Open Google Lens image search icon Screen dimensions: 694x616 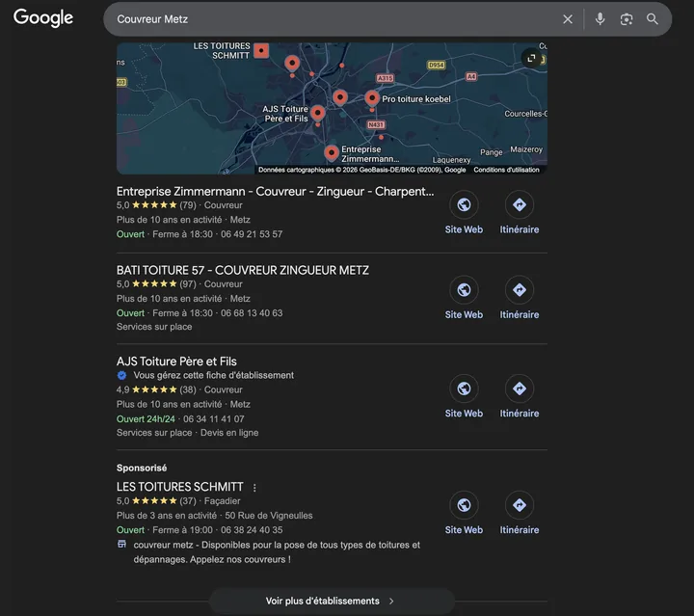[626, 19]
